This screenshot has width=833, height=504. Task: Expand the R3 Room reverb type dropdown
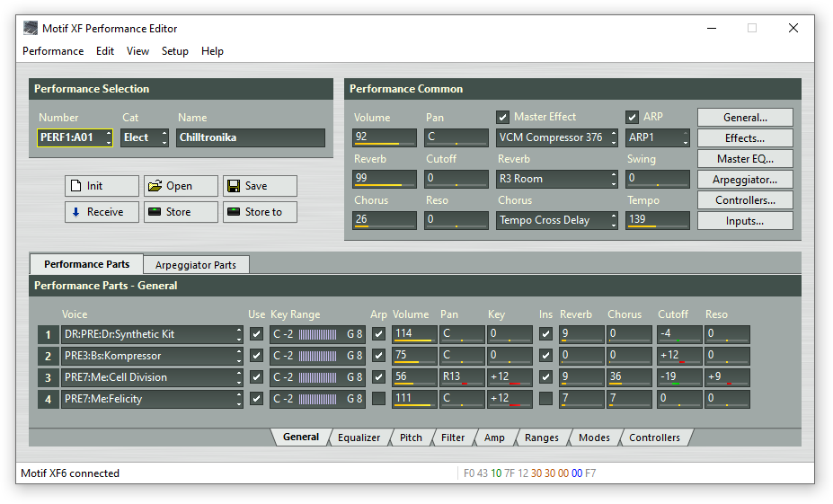(x=557, y=179)
